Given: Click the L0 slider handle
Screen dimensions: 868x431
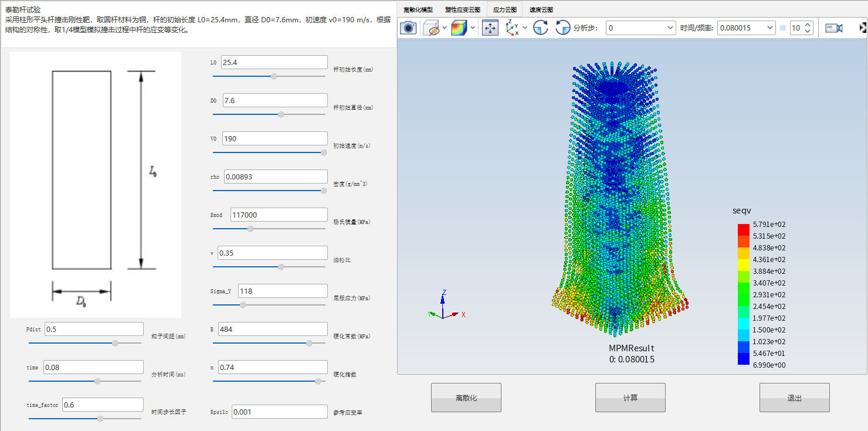Looking at the screenshot, I should pyautogui.click(x=273, y=76).
